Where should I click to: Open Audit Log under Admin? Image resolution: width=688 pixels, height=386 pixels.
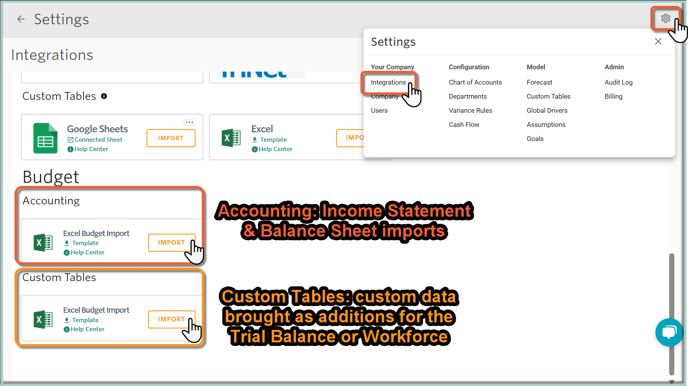click(x=619, y=82)
